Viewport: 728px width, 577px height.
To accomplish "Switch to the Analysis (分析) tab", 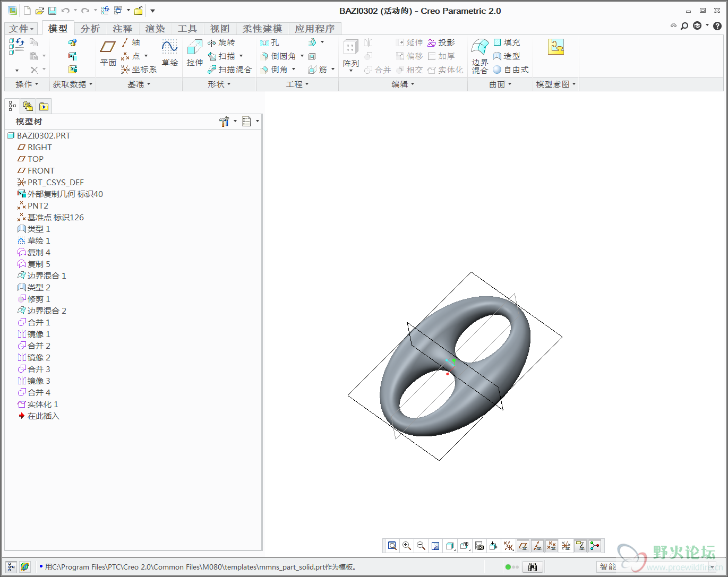I will point(90,29).
